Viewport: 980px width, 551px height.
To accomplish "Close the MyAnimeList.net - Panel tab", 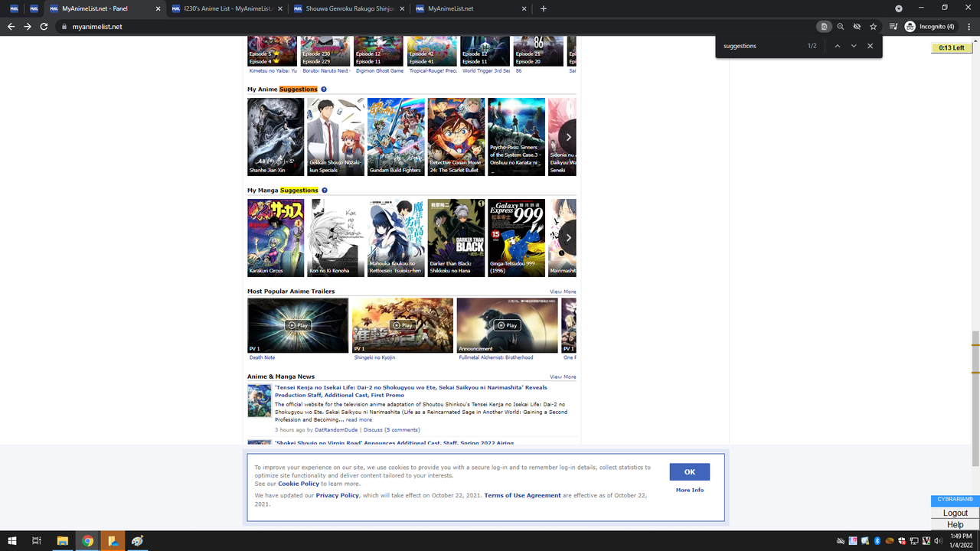I will click(158, 8).
